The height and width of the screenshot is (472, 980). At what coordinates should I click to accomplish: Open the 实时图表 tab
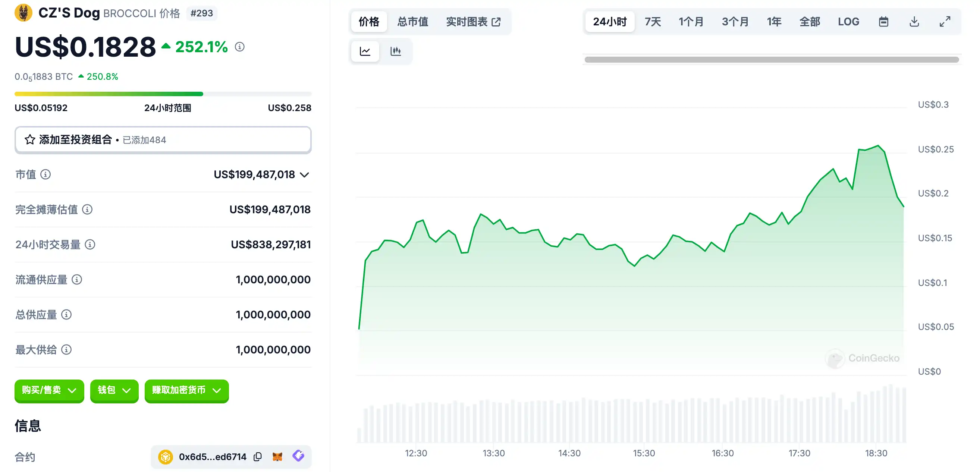[x=473, y=22]
